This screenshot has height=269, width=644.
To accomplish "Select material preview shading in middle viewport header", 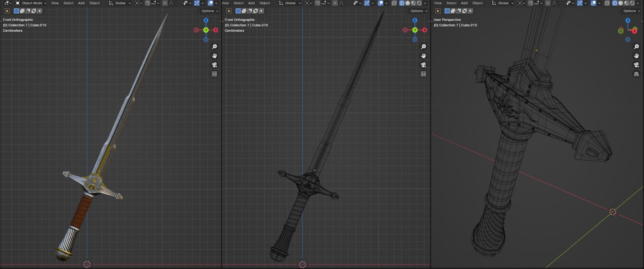I will pyautogui.click(x=413, y=3).
